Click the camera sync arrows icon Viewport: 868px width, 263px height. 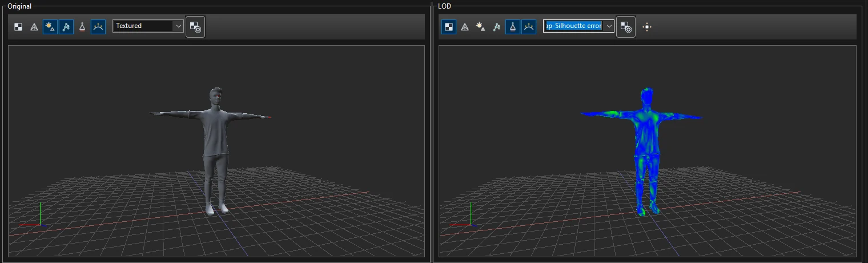[x=646, y=26]
